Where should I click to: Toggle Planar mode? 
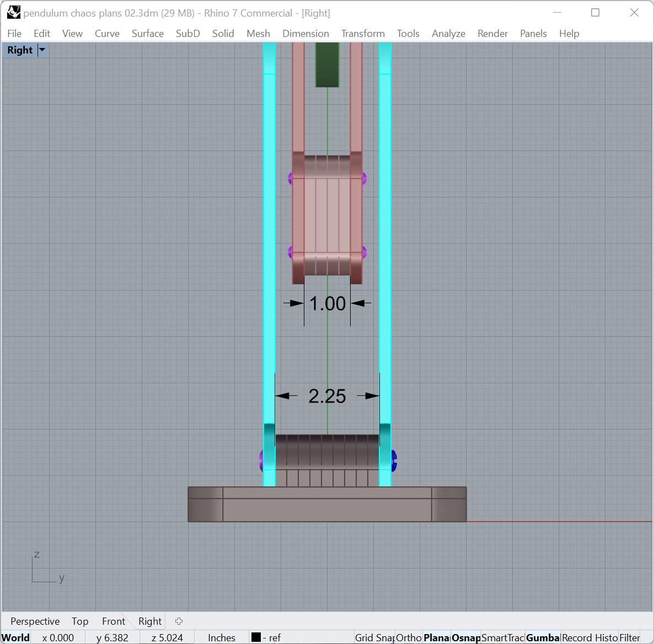[436, 637]
